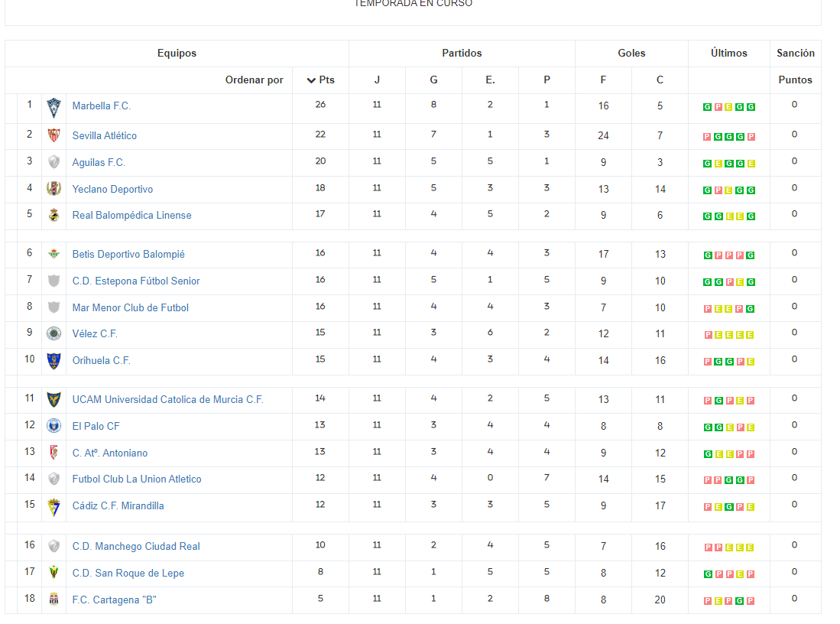Viewport: 840px width, 624px height.
Task: Click the C.D. Estepona shield icon
Action: [54, 281]
